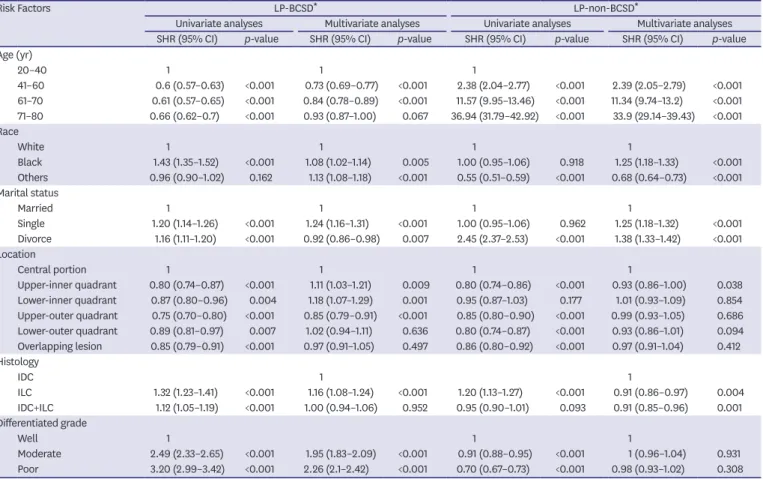Select the value 1.18 (1.07-1.29)
This screenshot has height=479, width=763.
pos(340,300)
